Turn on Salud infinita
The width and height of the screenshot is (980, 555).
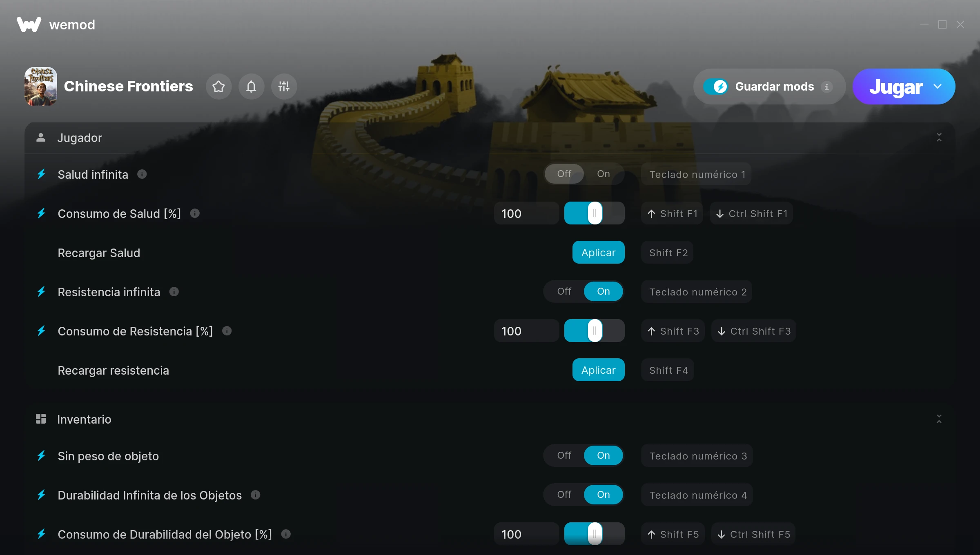(x=603, y=174)
